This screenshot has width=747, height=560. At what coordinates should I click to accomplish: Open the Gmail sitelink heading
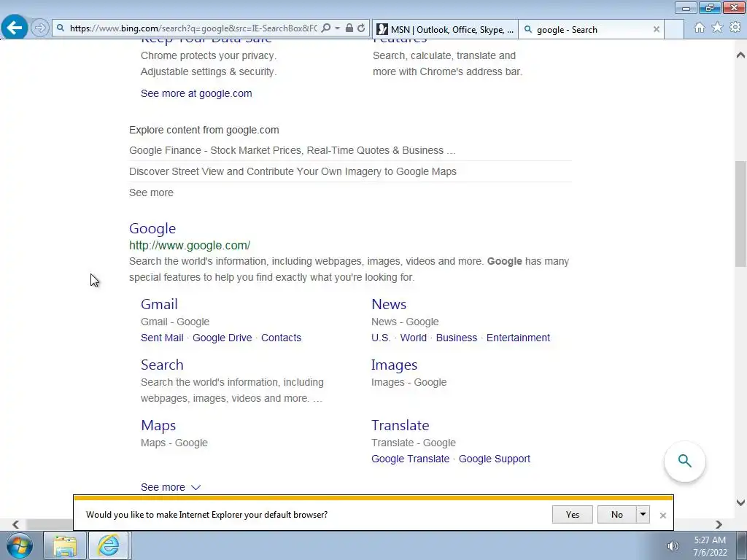[x=159, y=304]
